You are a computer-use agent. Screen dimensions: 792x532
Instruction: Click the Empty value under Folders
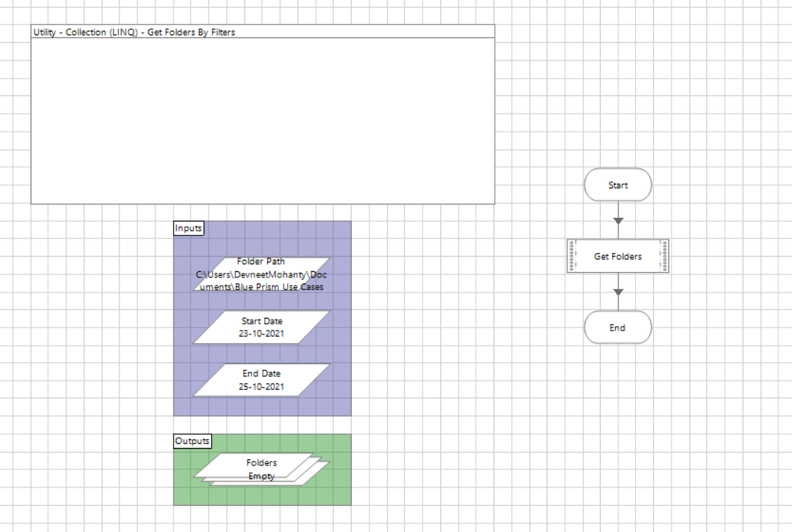tap(261, 476)
